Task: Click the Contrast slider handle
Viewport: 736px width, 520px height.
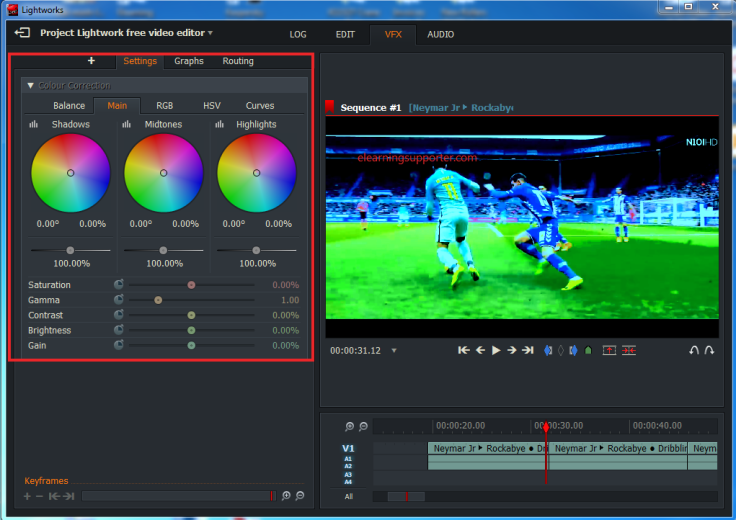Action: (191, 315)
